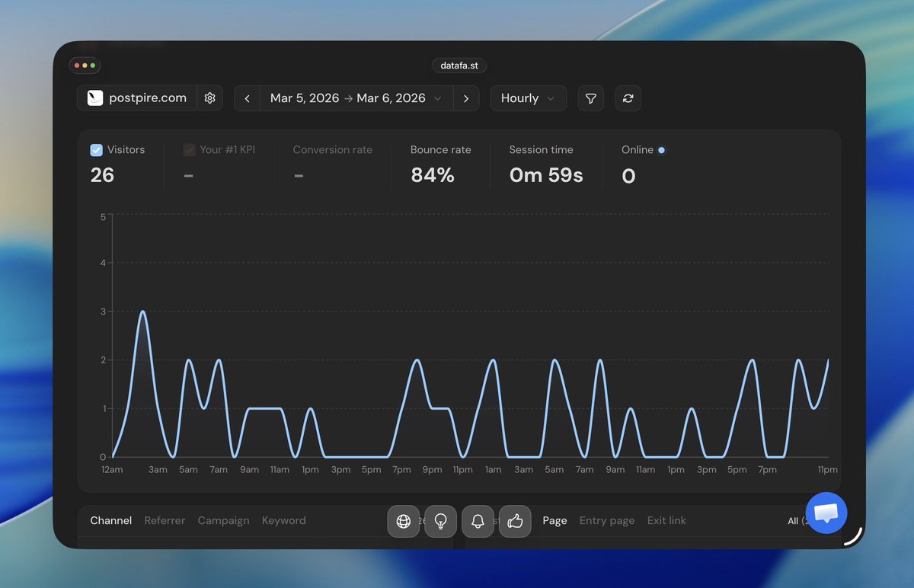Click the chart peak at 3 visitors

[x=142, y=312]
